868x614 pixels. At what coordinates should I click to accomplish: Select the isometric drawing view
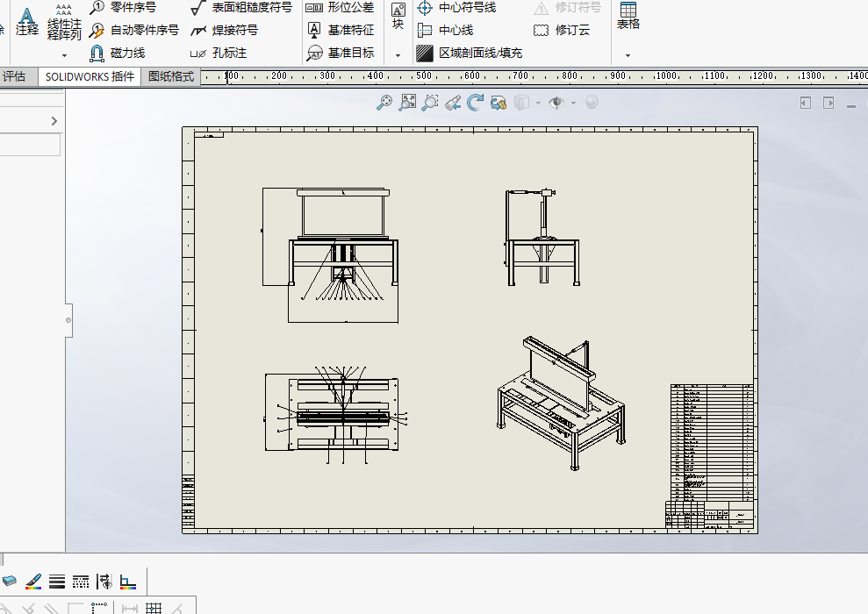coord(561,403)
